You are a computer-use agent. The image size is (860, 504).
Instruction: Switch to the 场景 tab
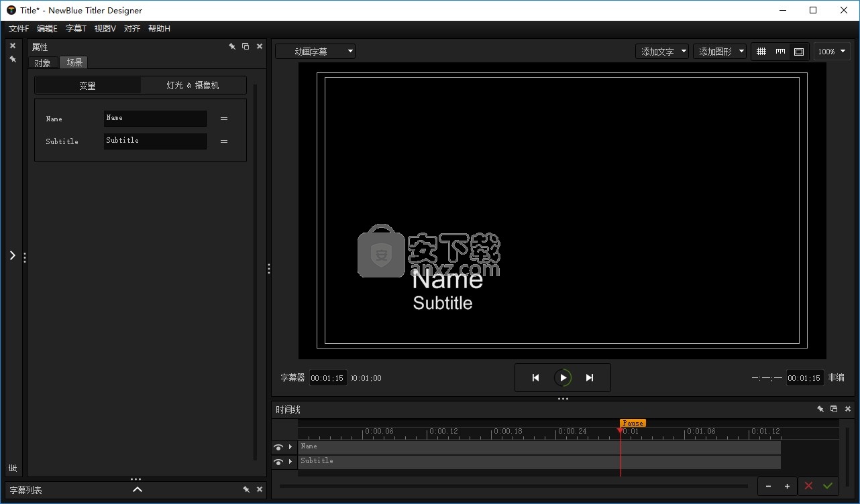pyautogui.click(x=74, y=62)
